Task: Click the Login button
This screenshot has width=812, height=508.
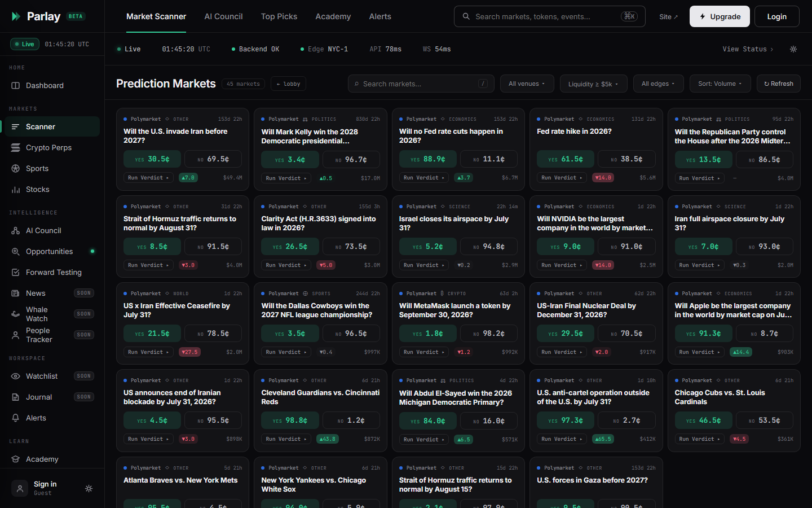Action: (777, 16)
